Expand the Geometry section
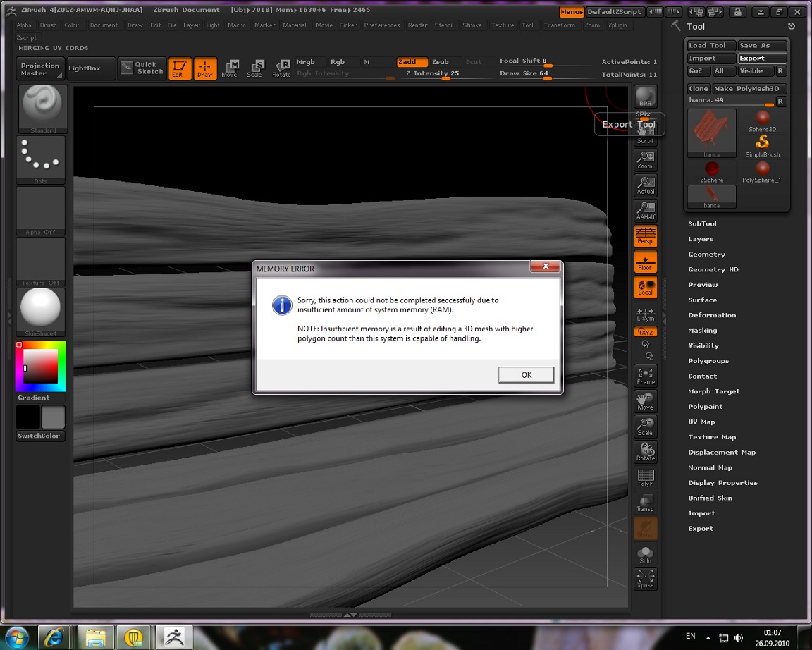The height and width of the screenshot is (650, 812). 707,255
